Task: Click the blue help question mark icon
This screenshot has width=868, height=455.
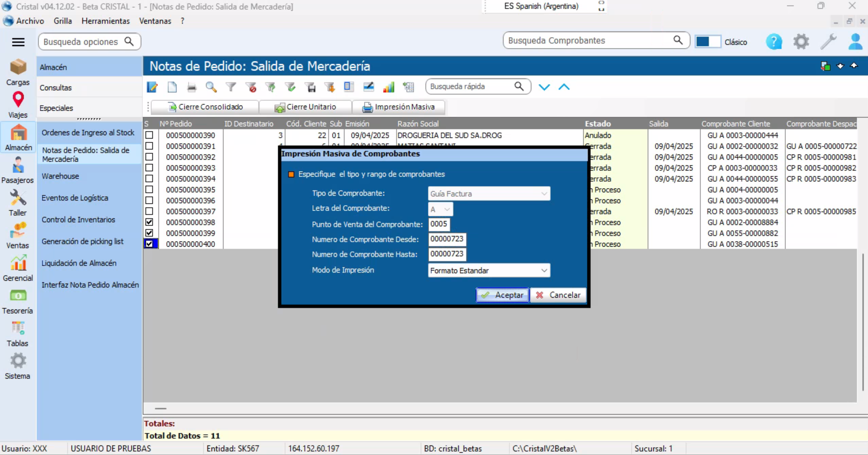Action: coord(774,42)
